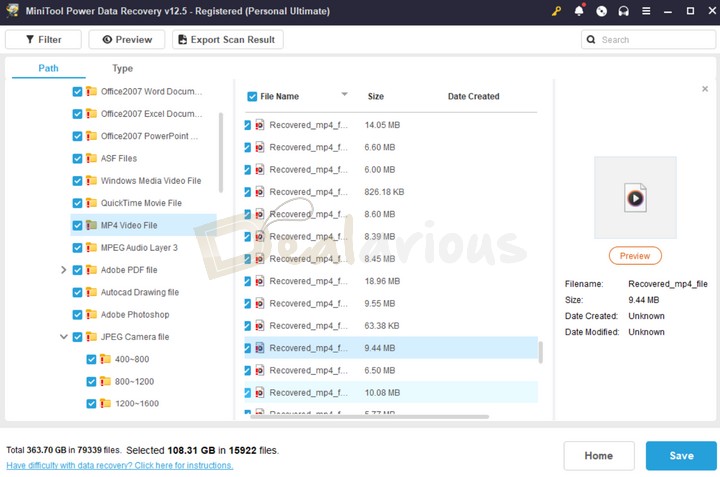Click folder icon of 400~800
This screenshot has height=477, width=720.
[x=105, y=359]
